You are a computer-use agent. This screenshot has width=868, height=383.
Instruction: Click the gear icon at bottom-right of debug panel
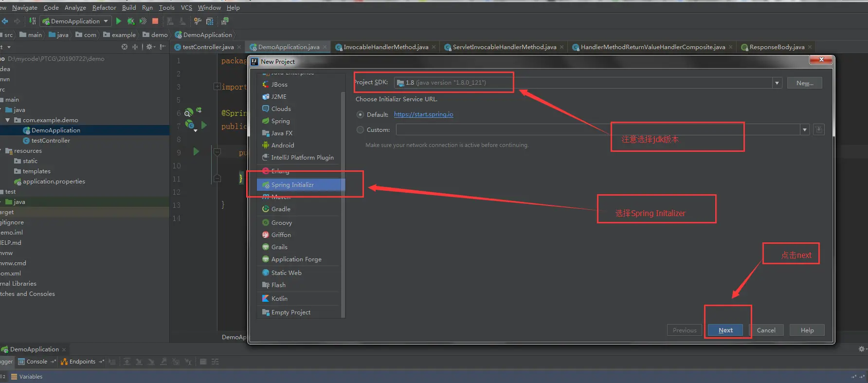pyautogui.click(x=861, y=349)
